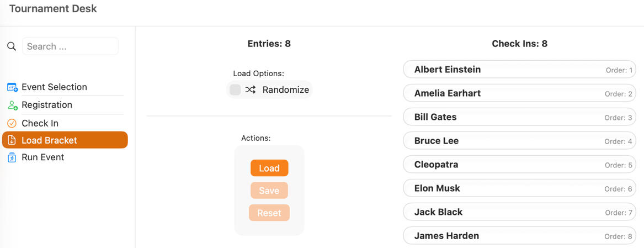Open the Run Event section
644x248 pixels.
43,157
